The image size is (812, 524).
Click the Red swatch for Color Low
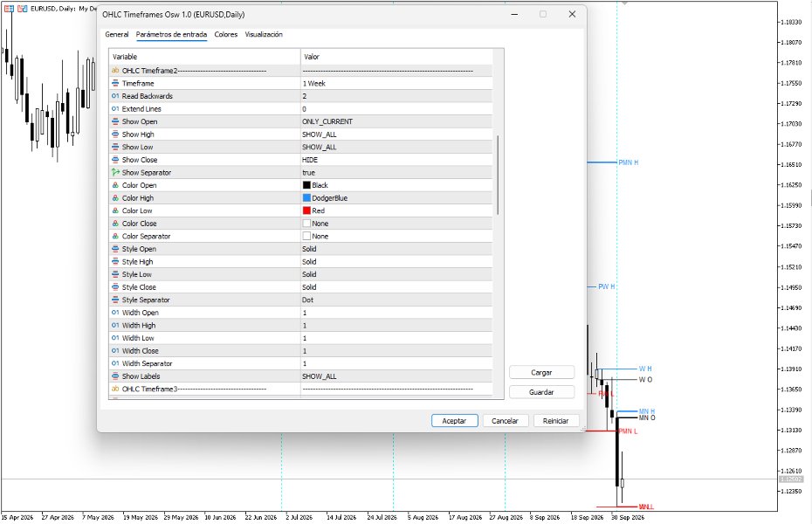tap(306, 210)
